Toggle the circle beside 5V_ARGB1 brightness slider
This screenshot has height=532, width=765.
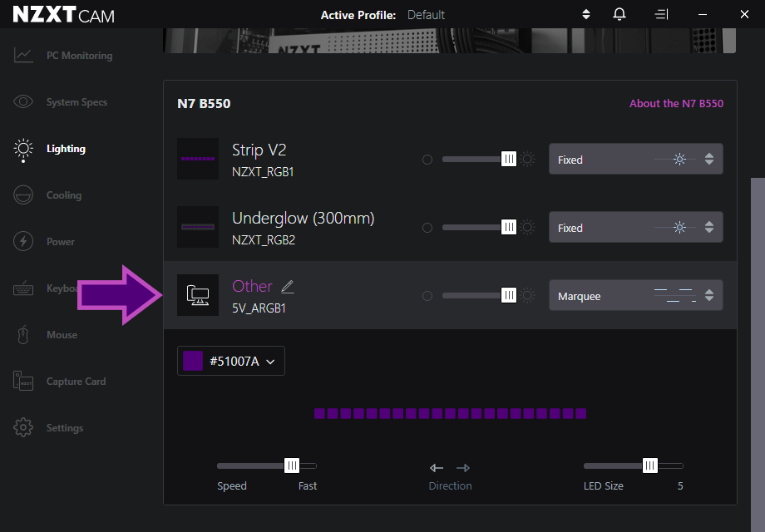(x=427, y=294)
